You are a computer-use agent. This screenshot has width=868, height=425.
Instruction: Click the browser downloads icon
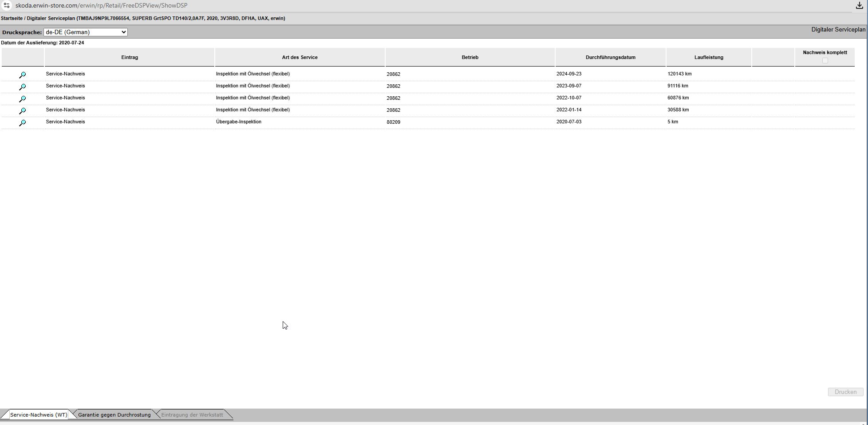(x=859, y=6)
